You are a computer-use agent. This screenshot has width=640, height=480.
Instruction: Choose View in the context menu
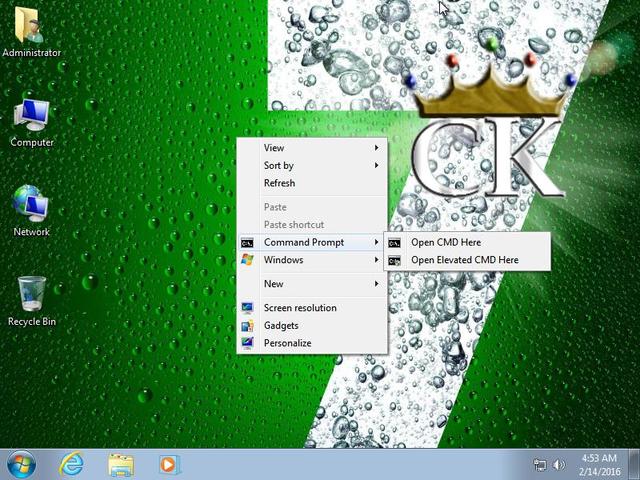tap(312, 148)
